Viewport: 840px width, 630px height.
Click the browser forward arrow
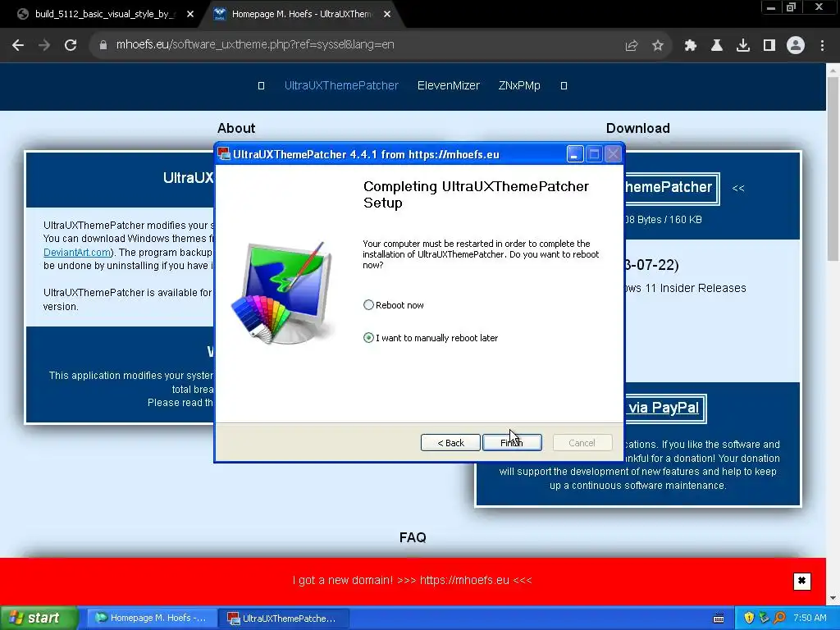(x=44, y=45)
